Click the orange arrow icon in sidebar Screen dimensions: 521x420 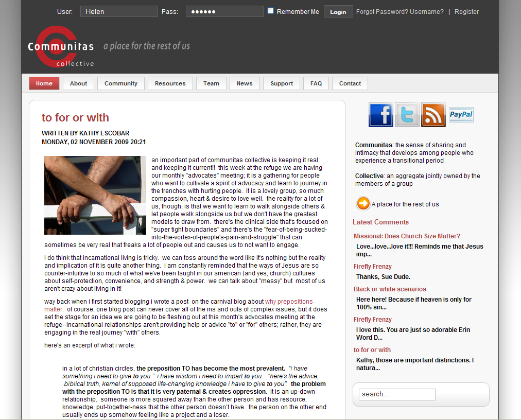click(x=363, y=204)
